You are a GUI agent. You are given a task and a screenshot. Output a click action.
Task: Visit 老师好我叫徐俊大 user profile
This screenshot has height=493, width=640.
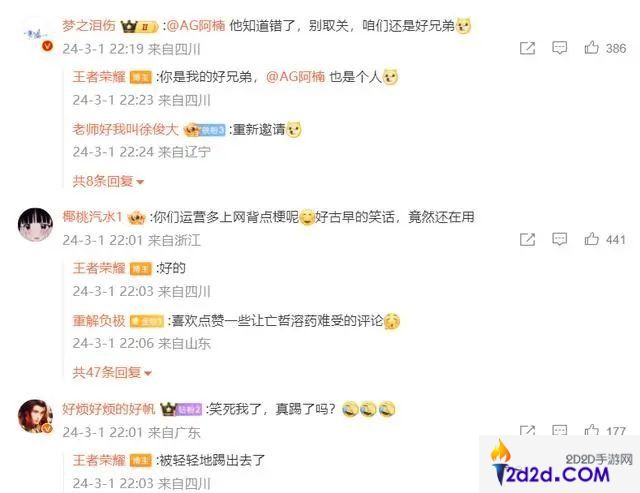click(126, 129)
